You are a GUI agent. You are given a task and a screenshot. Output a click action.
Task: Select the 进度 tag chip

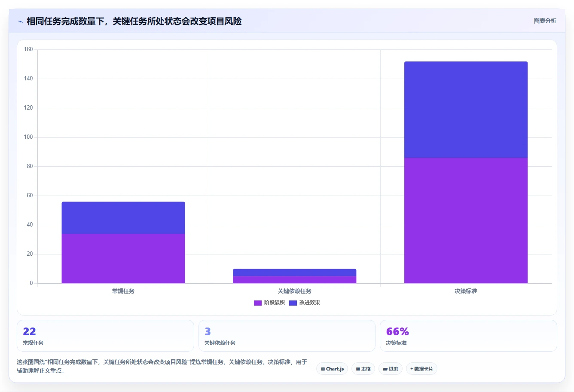tap(391, 369)
